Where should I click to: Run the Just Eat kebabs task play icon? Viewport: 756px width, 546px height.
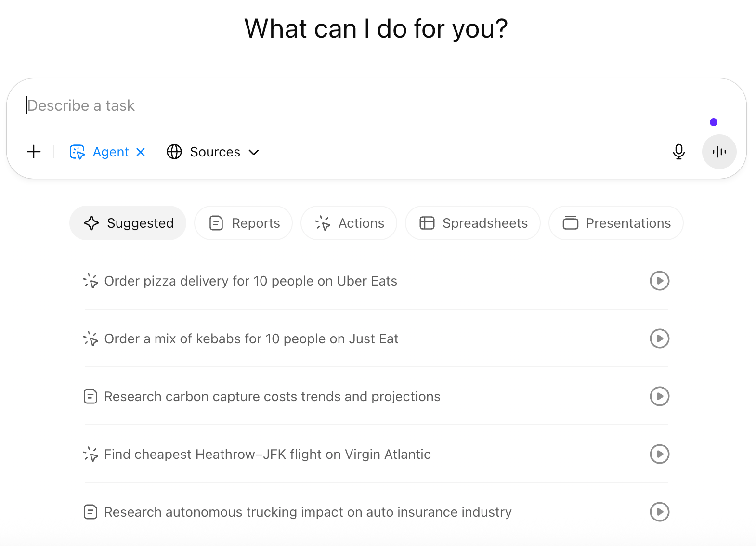[659, 338]
